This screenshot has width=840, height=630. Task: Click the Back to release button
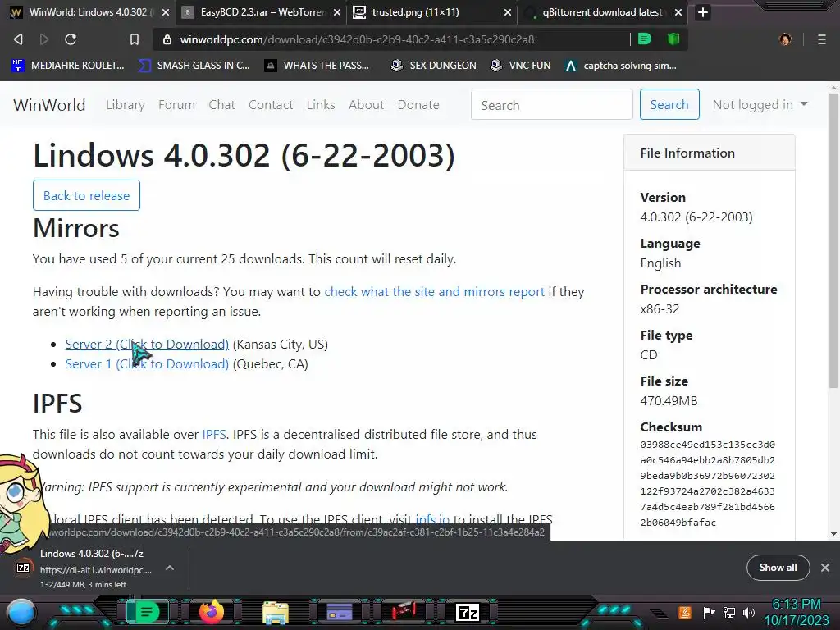tap(86, 195)
